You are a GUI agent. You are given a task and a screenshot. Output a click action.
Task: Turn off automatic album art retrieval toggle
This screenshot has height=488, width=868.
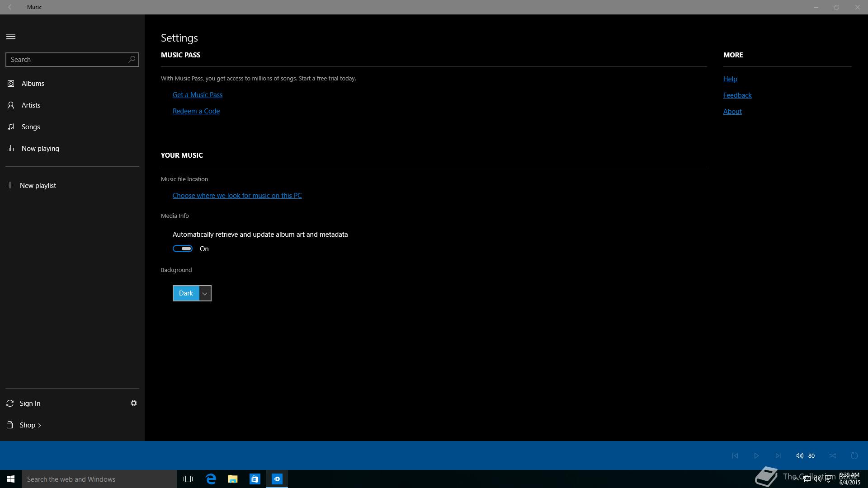(x=183, y=249)
